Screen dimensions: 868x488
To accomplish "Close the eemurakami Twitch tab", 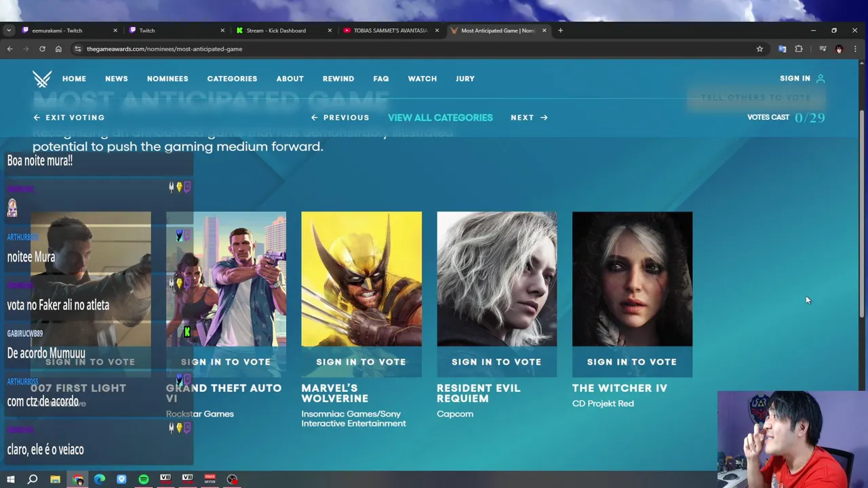I will click(x=115, y=30).
